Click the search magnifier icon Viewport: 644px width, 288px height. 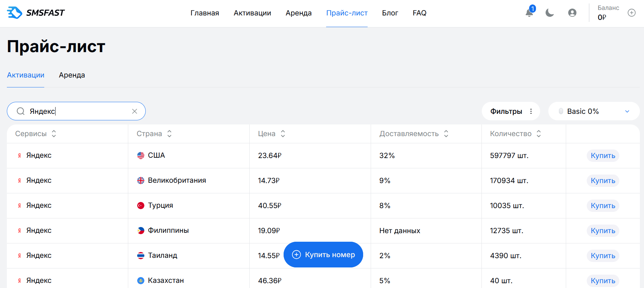pos(21,111)
